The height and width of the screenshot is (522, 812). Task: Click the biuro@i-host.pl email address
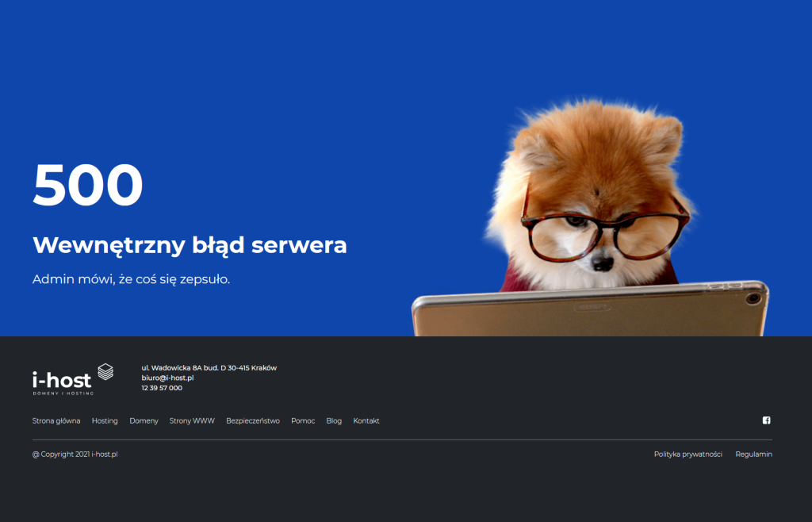(x=167, y=378)
